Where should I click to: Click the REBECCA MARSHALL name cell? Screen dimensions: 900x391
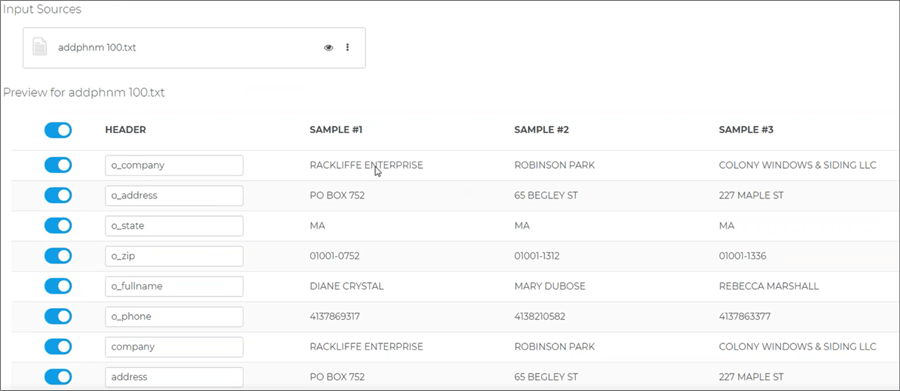(x=769, y=286)
